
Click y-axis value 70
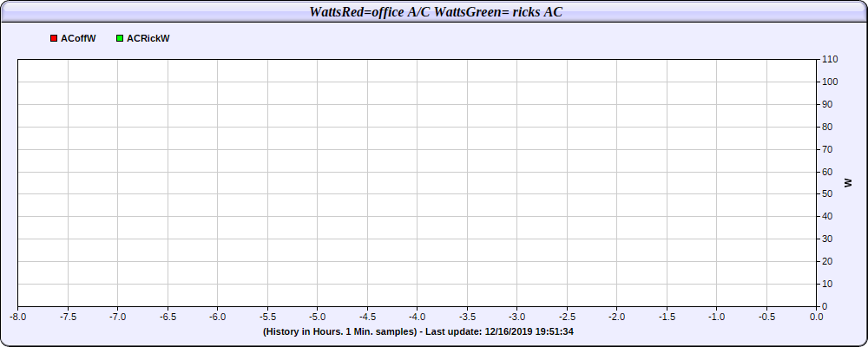tap(828, 149)
